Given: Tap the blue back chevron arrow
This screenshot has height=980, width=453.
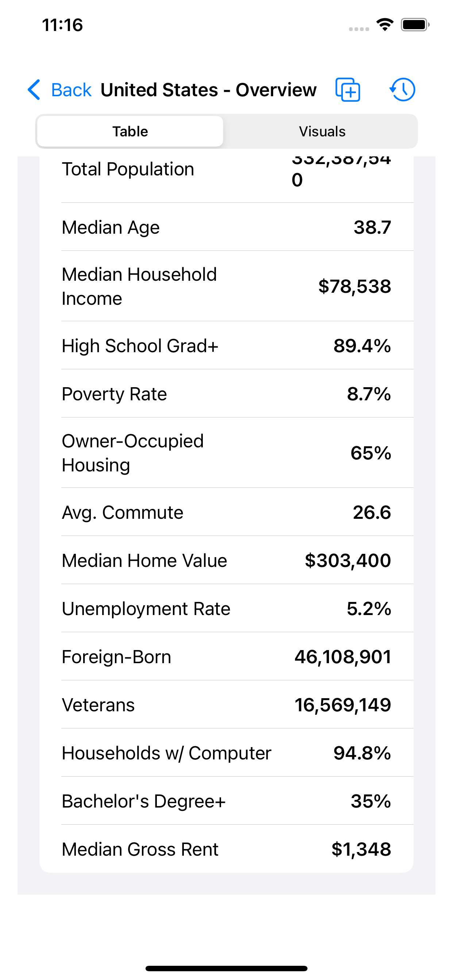Looking at the screenshot, I should 34,90.
